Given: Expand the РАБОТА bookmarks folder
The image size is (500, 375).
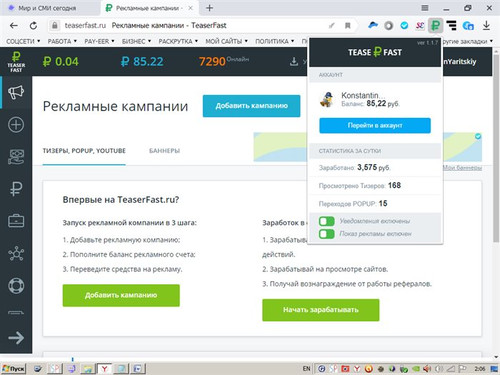Looking at the screenshot, I should pos(62,41).
